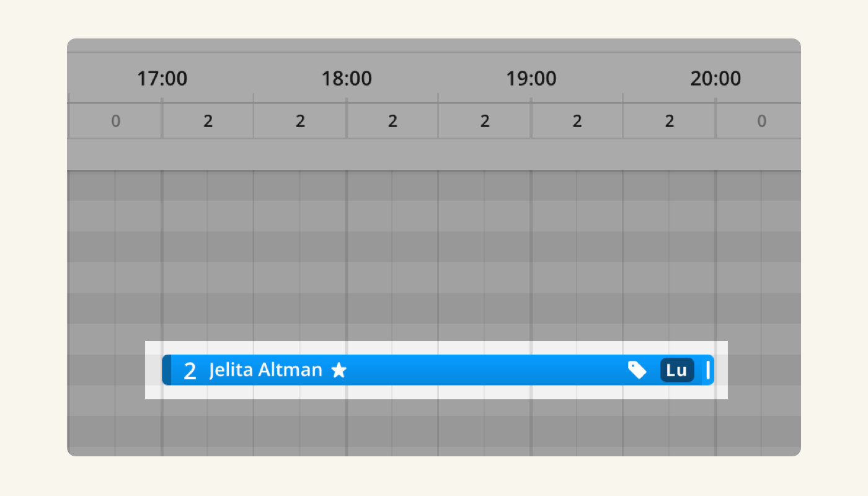This screenshot has height=496, width=868.
Task: Click the cover count cell starting at 18:00
Action: pyautogui.click(x=392, y=121)
